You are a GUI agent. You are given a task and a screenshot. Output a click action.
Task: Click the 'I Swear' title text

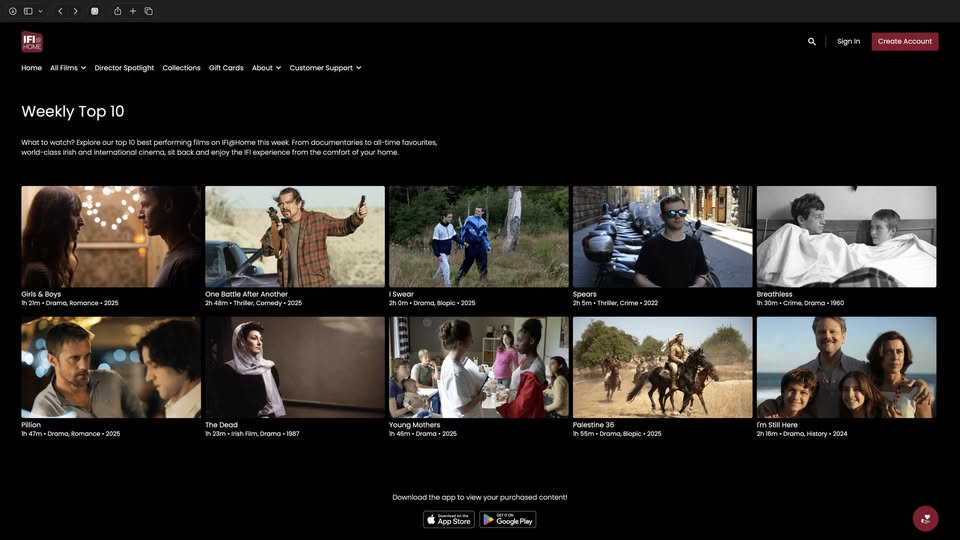point(401,294)
